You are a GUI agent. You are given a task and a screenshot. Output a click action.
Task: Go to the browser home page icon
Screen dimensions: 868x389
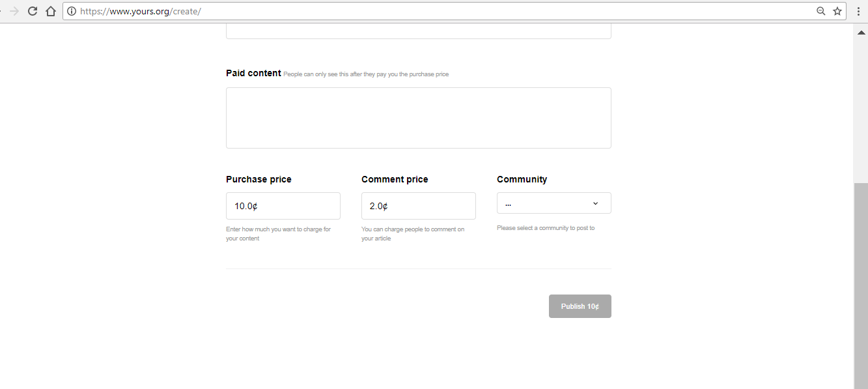pos(51,11)
